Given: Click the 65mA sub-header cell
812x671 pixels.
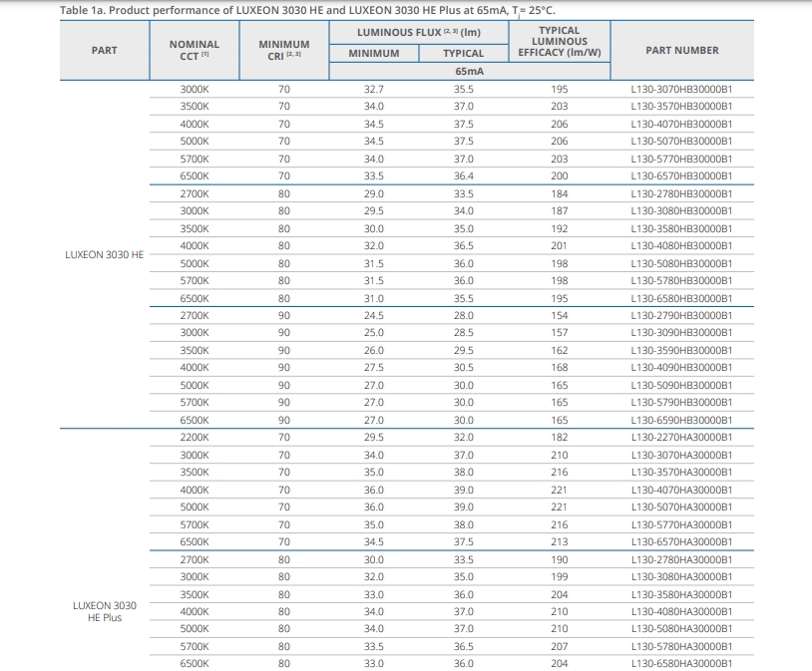Looking at the screenshot, I should click(x=469, y=71).
